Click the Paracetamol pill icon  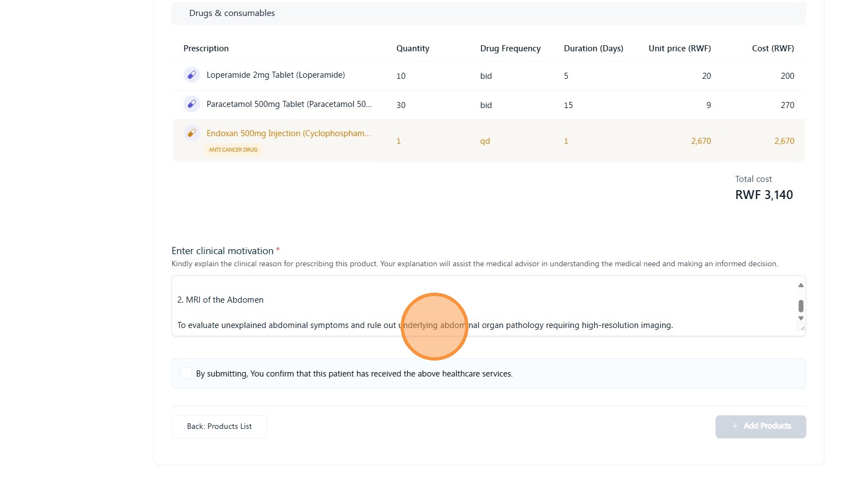[x=191, y=104]
